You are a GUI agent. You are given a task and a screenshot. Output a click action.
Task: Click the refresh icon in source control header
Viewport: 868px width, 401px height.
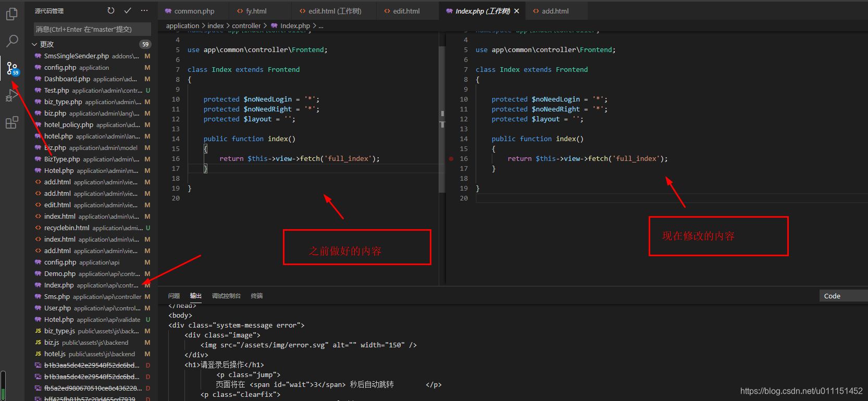coord(111,10)
